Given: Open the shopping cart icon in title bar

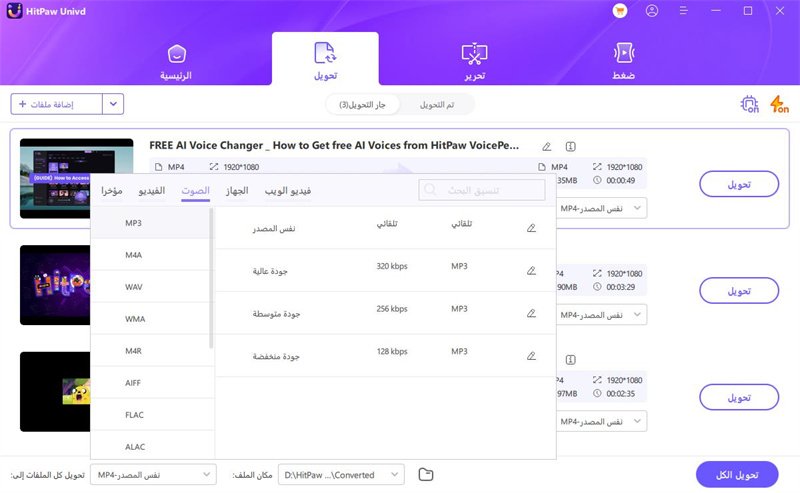Looking at the screenshot, I should point(620,11).
